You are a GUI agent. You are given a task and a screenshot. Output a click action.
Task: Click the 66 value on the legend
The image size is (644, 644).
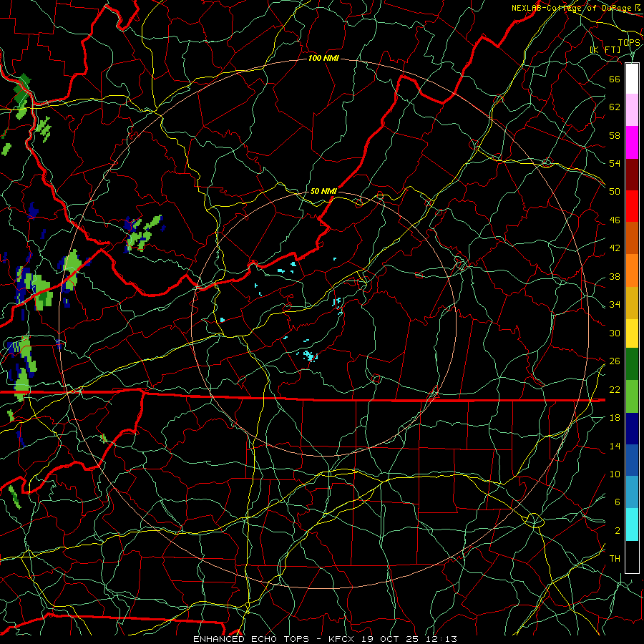pos(615,79)
